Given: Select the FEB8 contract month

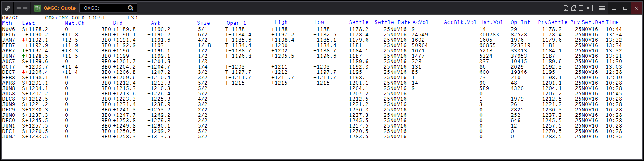Looking at the screenshot, I should [x=9, y=78].
